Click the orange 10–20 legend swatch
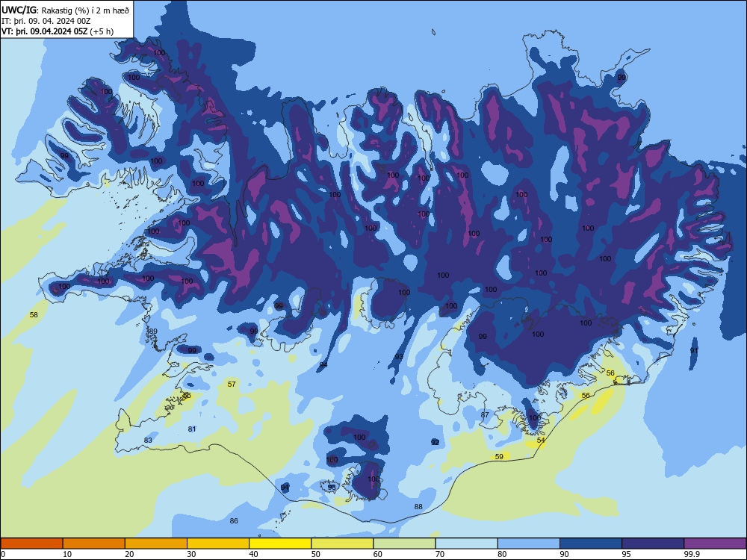 (94, 544)
